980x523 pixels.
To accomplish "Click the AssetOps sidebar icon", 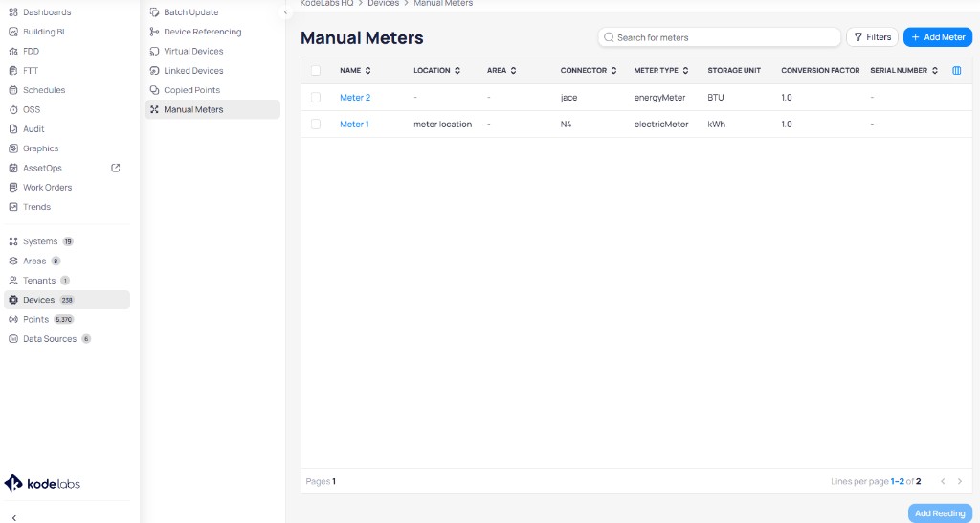I will pos(13,168).
